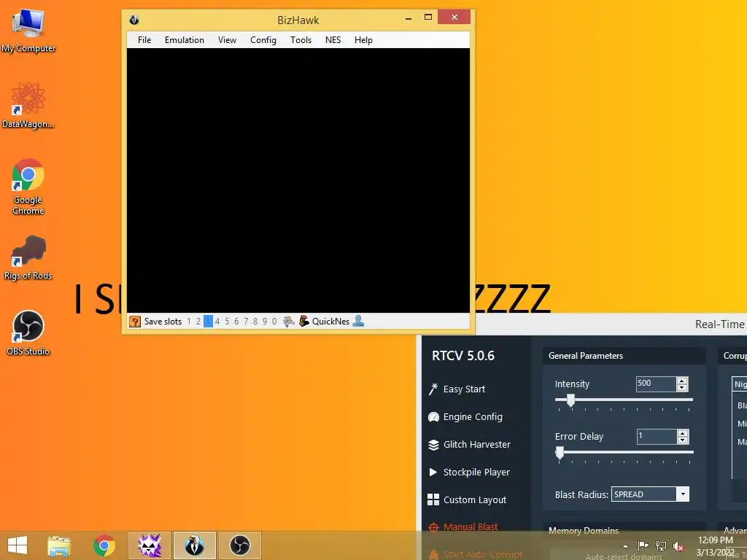Switch to the BizHawk taskbar icon

pos(194,545)
